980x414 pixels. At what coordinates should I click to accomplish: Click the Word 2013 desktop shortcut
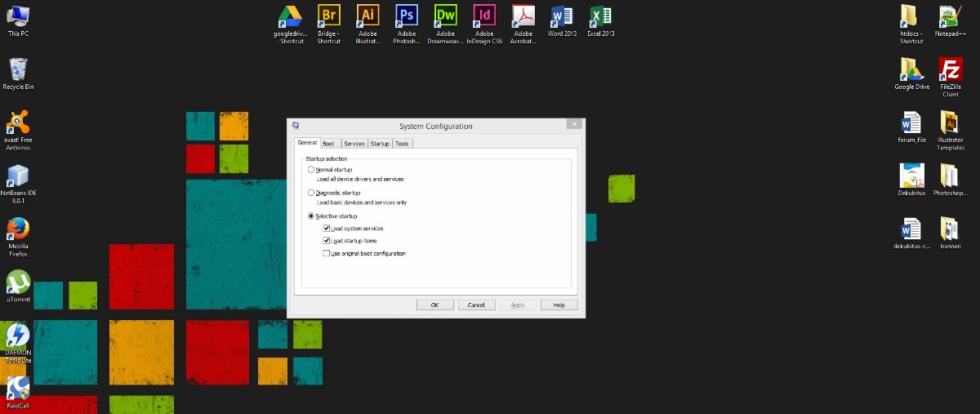[562, 17]
